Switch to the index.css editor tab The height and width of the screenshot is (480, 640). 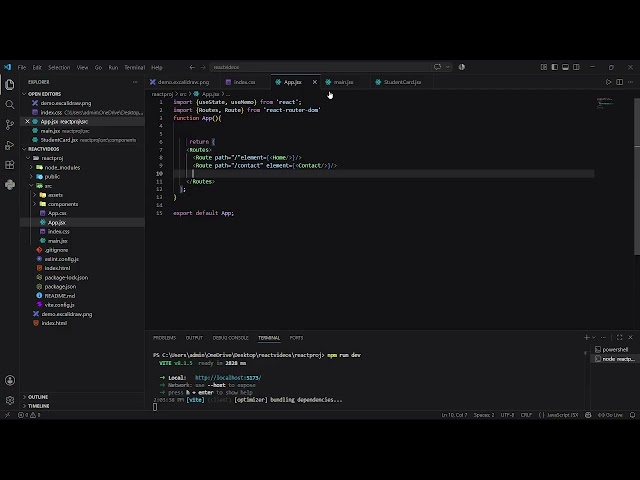[244, 82]
